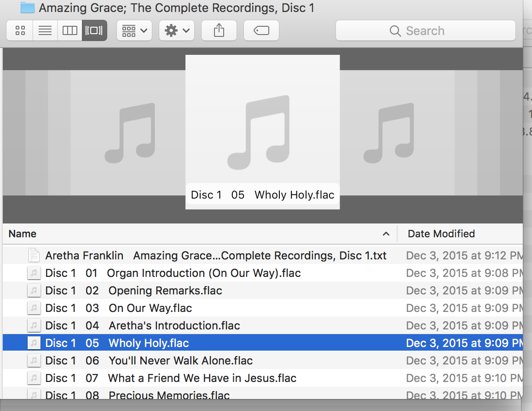Click the Cover Flow caption Wholy Holy.flac
This screenshot has height=411, width=532.
263,195
